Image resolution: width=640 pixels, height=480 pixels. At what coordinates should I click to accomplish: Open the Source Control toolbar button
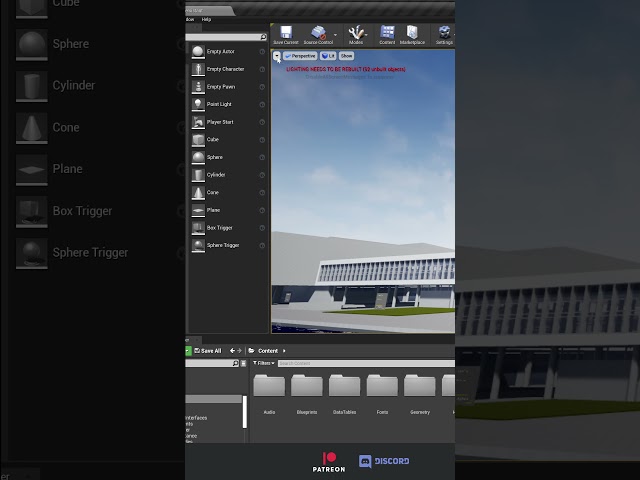tap(318, 35)
